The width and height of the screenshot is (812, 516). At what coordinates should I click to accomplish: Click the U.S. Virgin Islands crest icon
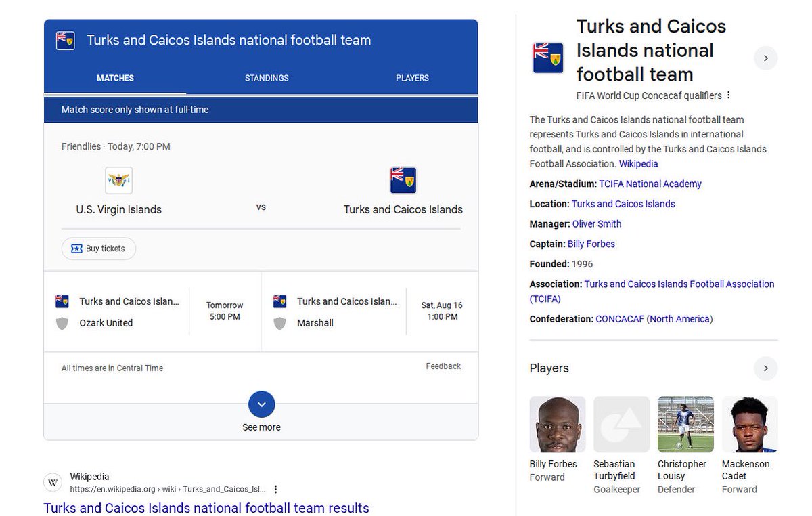(x=119, y=181)
